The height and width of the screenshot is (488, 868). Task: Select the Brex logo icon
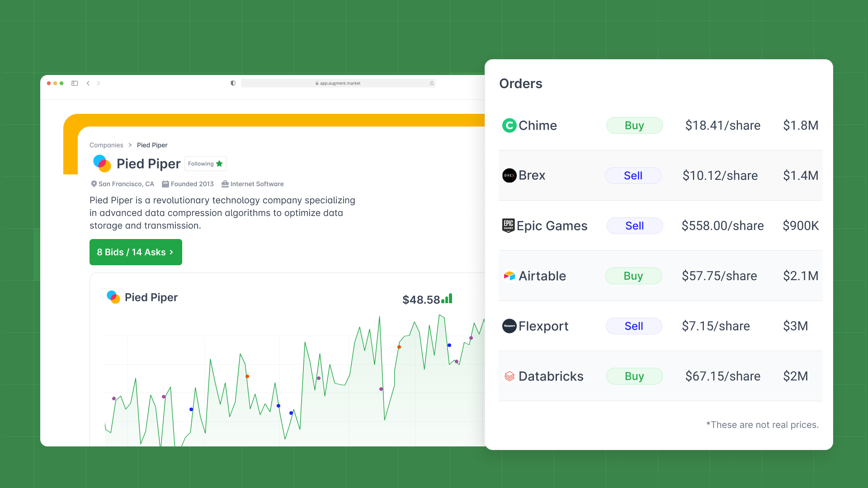pos(509,176)
